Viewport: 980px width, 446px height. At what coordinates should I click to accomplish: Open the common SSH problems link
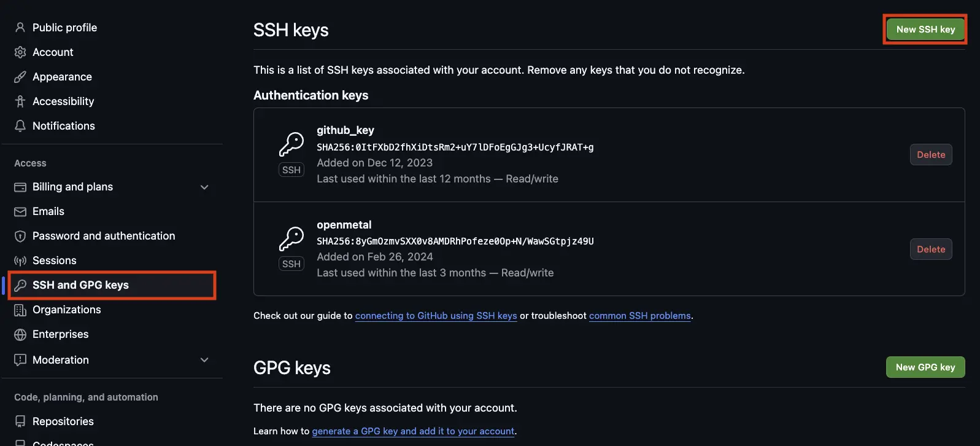[x=639, y=315]
